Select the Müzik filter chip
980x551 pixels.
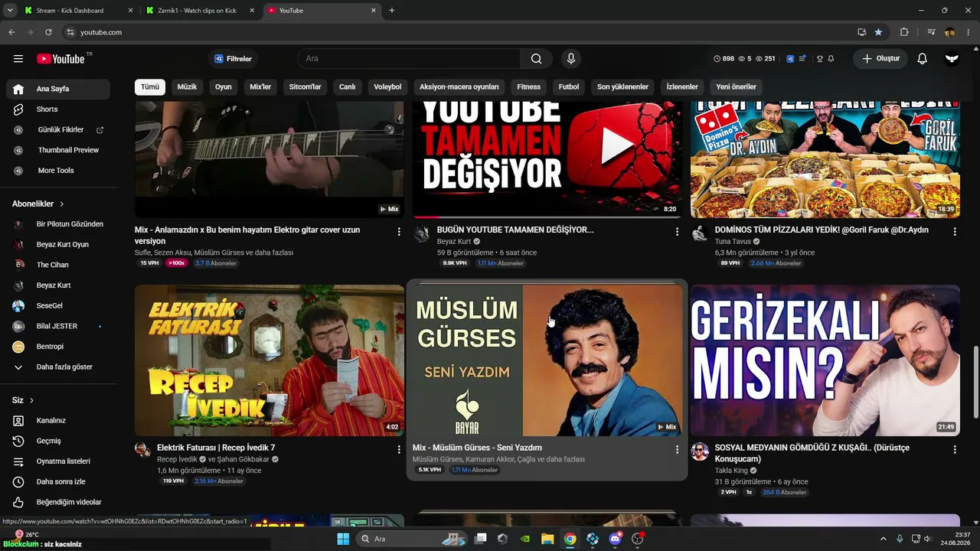click(x=188, y=86)
